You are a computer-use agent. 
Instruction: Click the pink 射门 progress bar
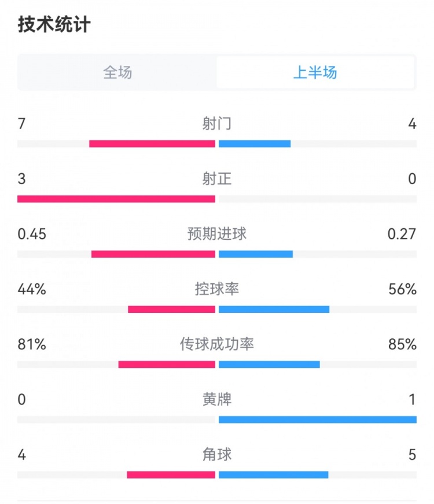(x=152, y=144)
